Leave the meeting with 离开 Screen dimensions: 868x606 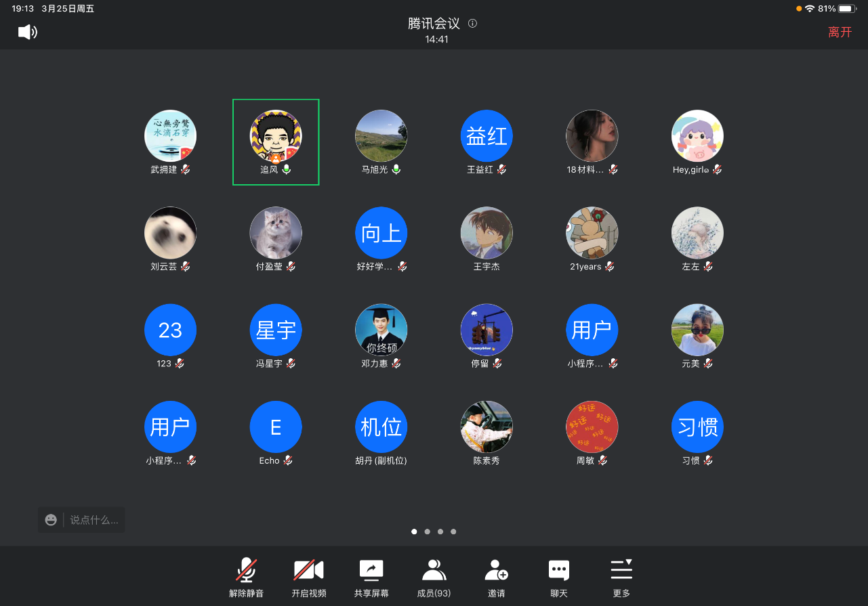(840, 32)
